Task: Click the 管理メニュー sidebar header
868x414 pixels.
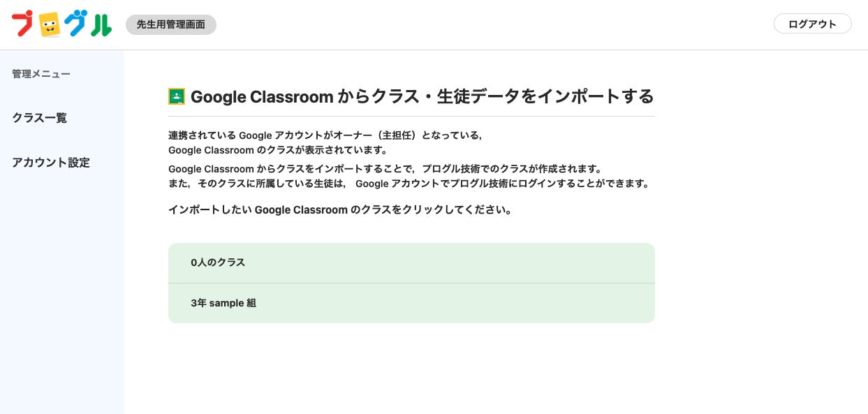Action: [41, 74]
